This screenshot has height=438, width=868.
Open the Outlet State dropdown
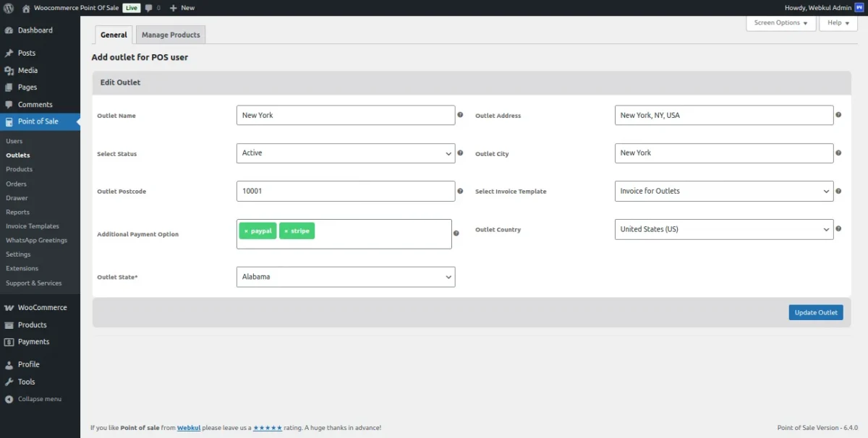click(x=346, y=277)
